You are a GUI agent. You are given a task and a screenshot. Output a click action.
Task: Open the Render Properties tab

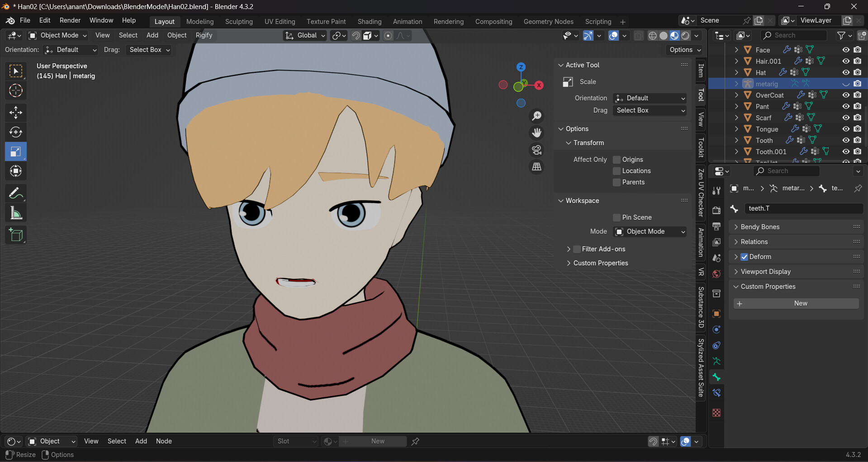point(716,211)
